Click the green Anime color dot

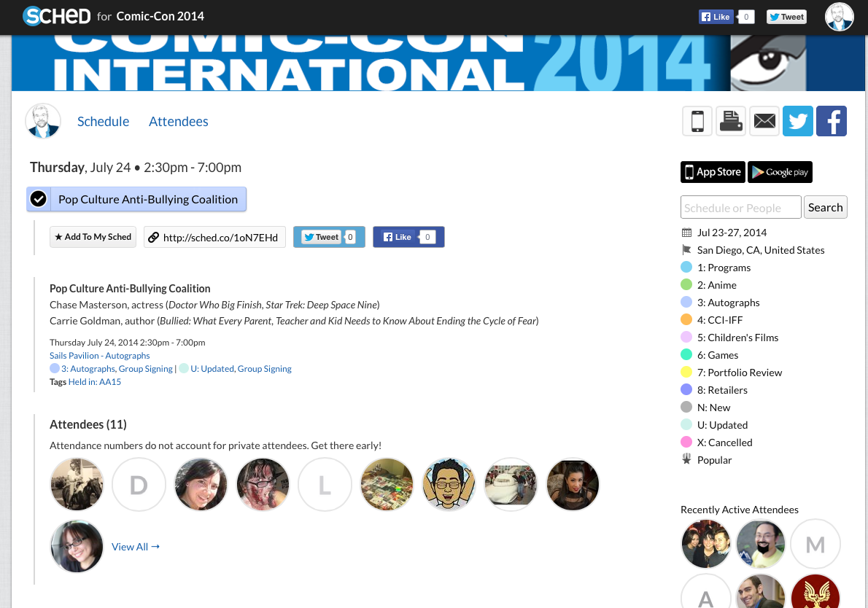click(x=686, y=285)
